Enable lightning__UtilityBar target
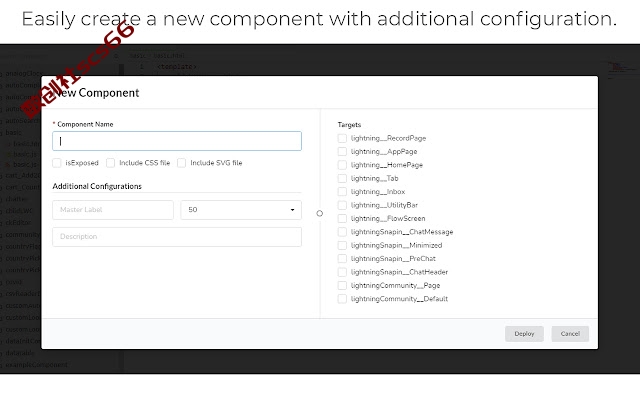This screenshot has width=640, height=400. (x=342, y=205)
